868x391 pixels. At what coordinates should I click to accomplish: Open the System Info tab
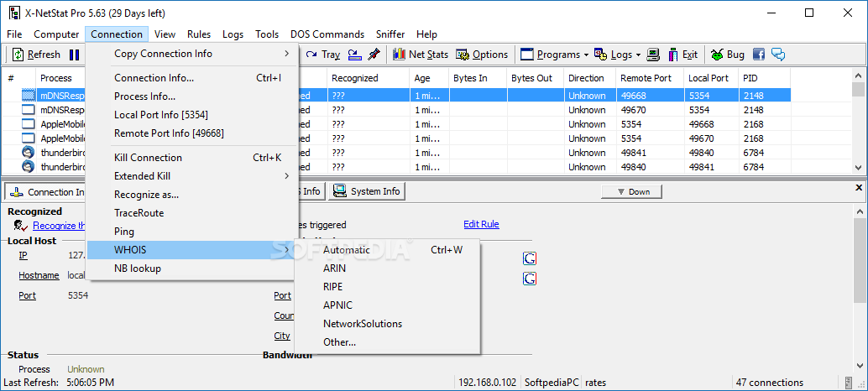(367, 191)
